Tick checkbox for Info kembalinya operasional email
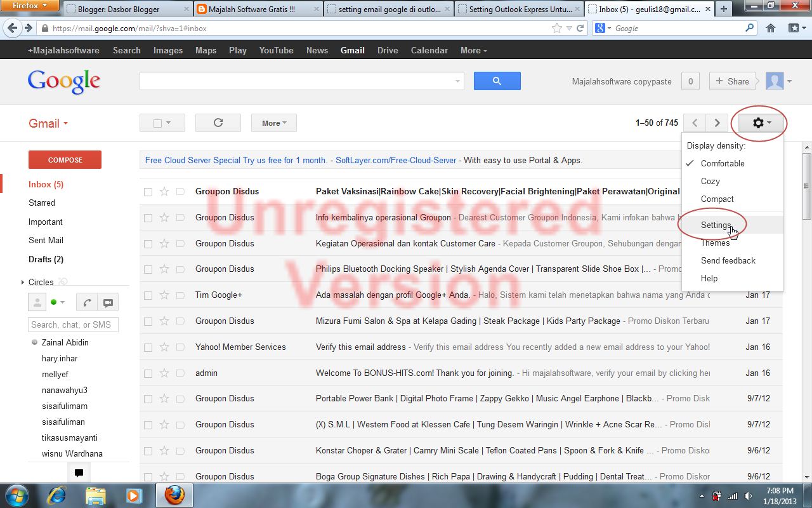 coord(148,218)
